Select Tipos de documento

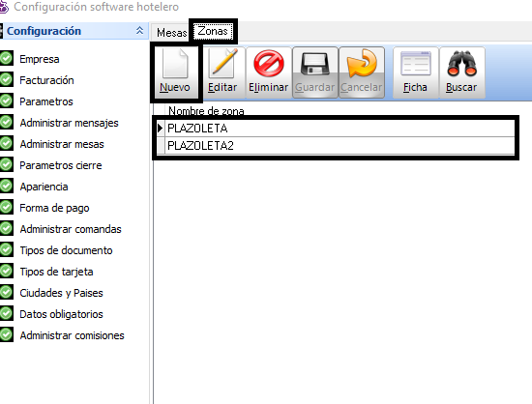(66, 250)
